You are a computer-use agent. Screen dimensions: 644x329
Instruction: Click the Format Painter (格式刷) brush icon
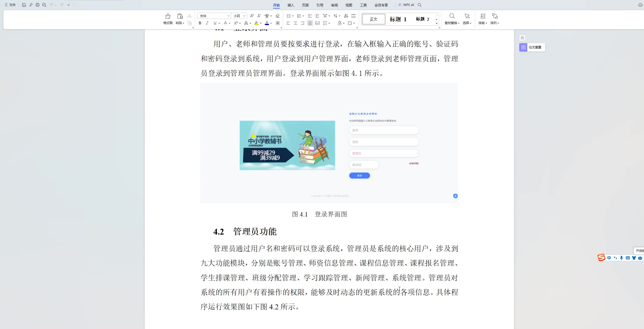click(168, 16)
